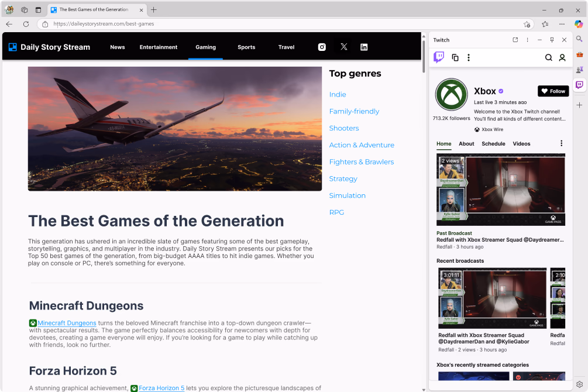Open the Strategy genre link
588x392 pixels.
coord(343,179)
